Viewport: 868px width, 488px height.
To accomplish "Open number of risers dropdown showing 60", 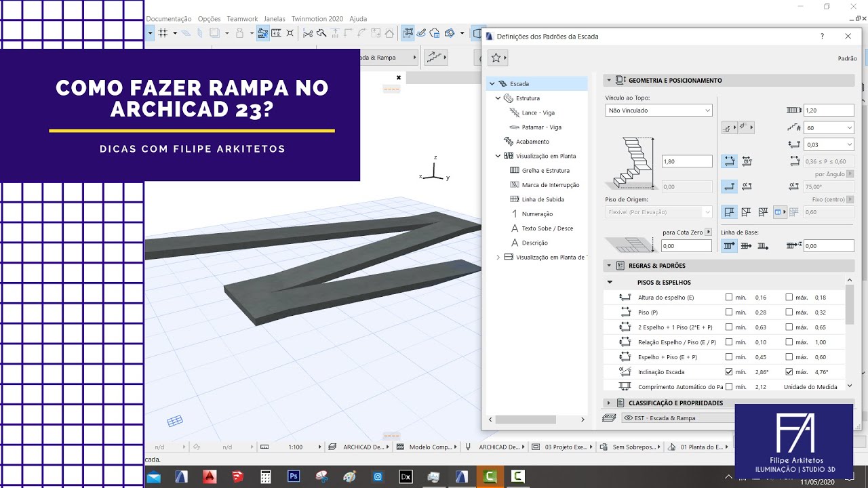I will (x=829, y=127).
